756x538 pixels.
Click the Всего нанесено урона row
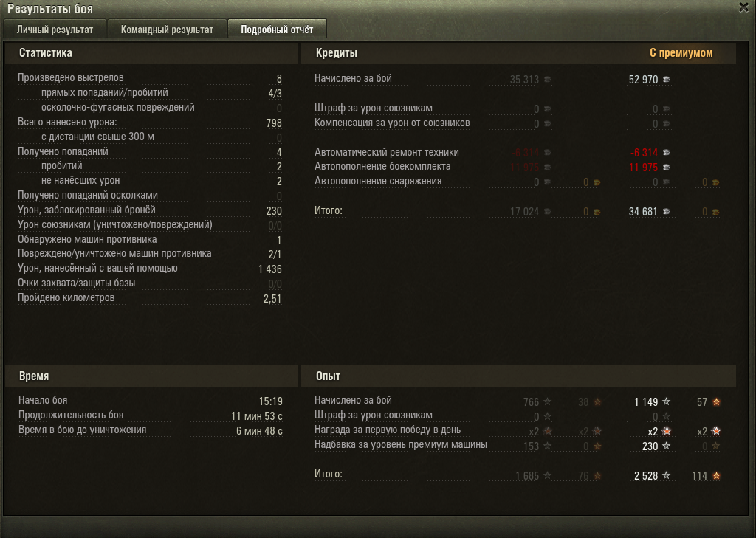tap(150, 123)
